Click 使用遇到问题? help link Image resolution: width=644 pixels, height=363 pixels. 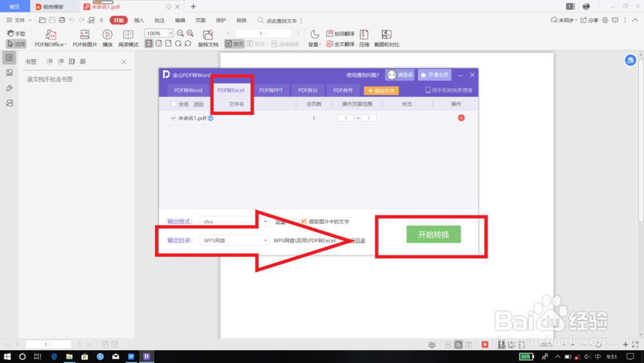point(363,75)
